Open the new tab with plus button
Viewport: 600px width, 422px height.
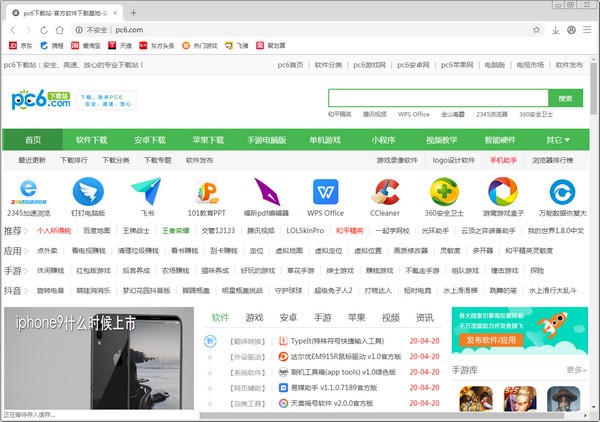(133, 11)
